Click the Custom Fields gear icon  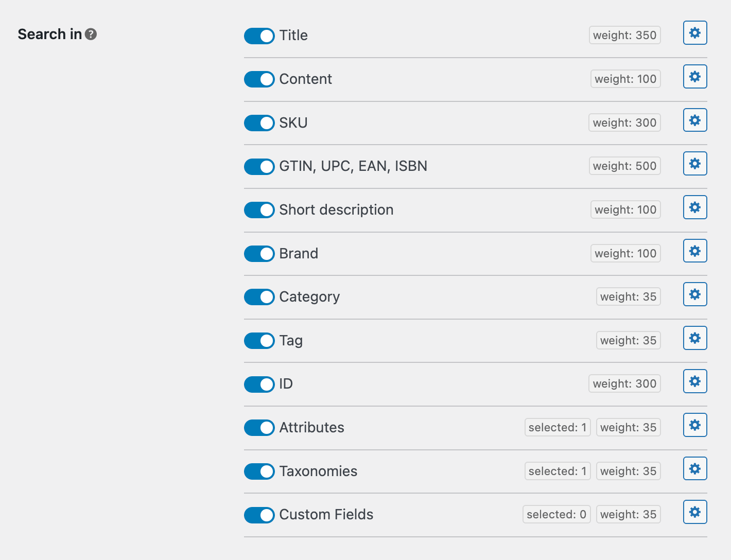point(694,512)
